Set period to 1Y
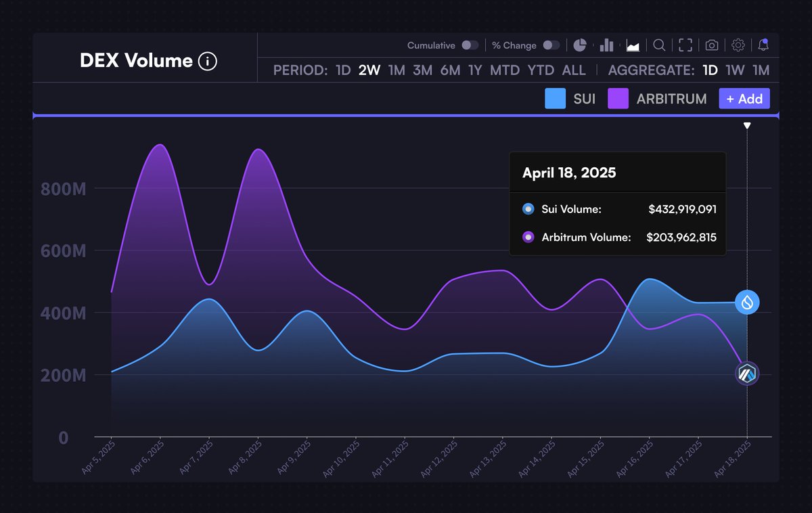This screenshot has height=513, width=812. coord(475,70)
